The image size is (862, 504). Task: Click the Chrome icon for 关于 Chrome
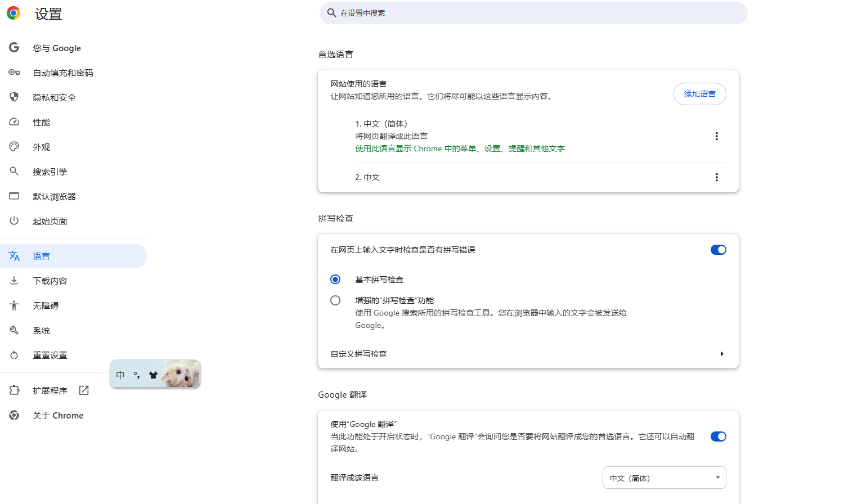(x=14, y=415)
